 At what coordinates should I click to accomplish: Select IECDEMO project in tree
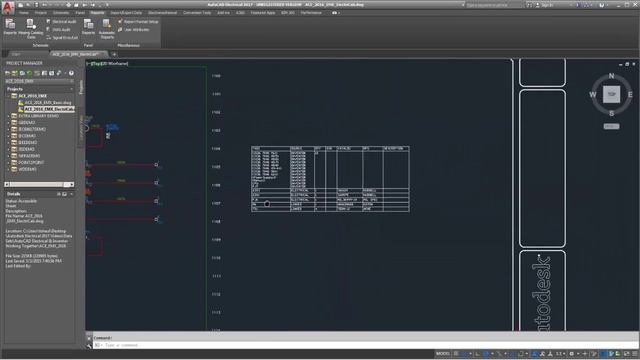click(27, 136)
